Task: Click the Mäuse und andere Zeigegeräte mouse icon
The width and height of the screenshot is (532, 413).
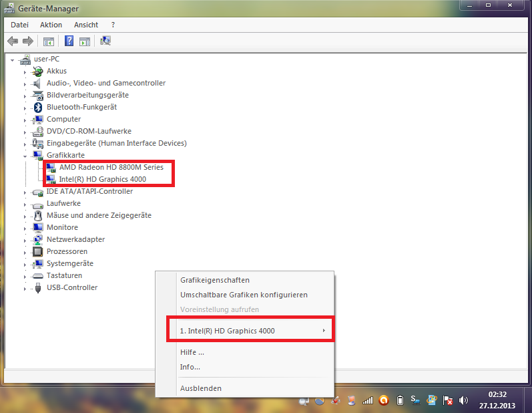Action: pyautogui.click(x=38, y=216)
